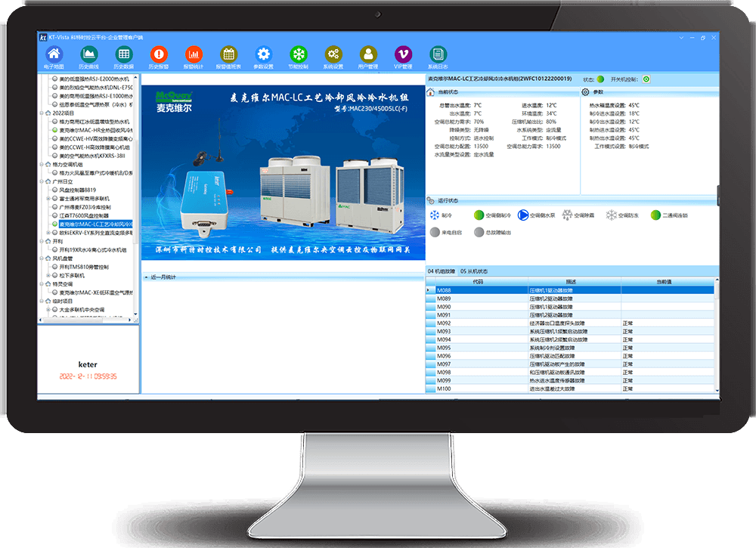Select the M088 fault table row
756x548 pixels.
(570, 290)
